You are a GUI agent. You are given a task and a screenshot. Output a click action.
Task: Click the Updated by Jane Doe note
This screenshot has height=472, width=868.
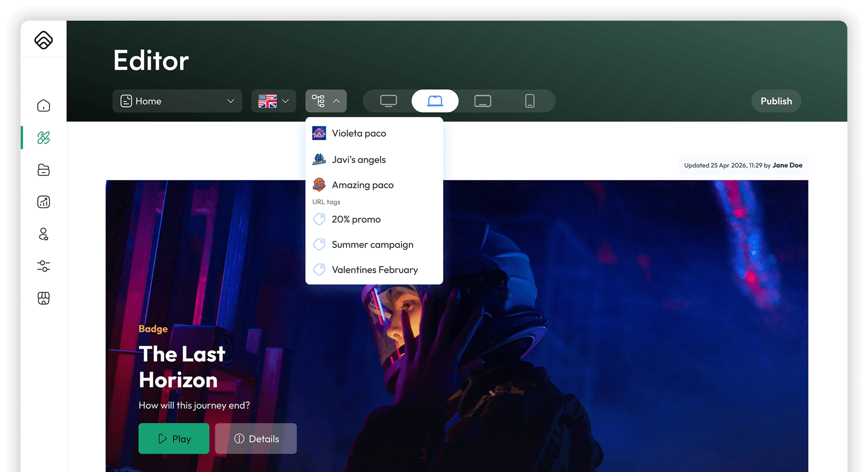point(743,165)
